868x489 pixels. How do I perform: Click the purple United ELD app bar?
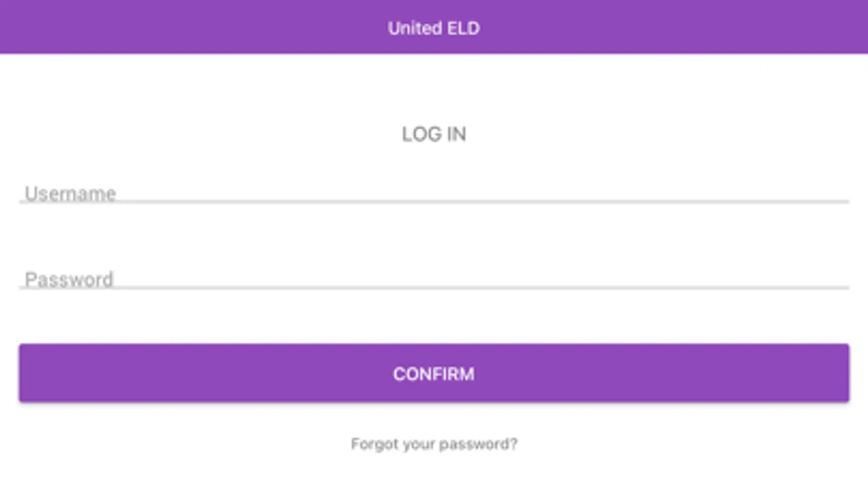[434, 27]
